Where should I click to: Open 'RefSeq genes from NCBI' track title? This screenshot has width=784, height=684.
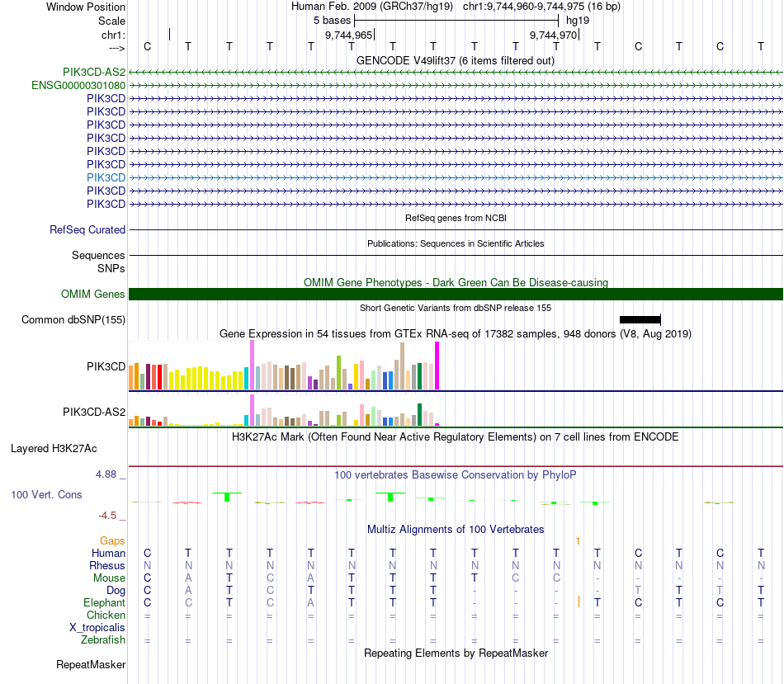(x=456, y=218)
